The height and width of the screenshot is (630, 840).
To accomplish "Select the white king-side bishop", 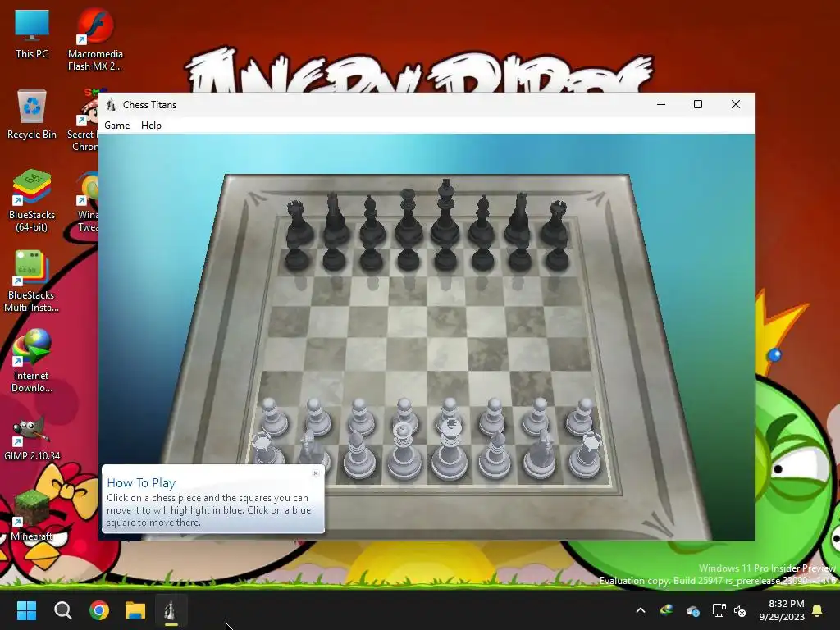I will [x=495, y=455].
